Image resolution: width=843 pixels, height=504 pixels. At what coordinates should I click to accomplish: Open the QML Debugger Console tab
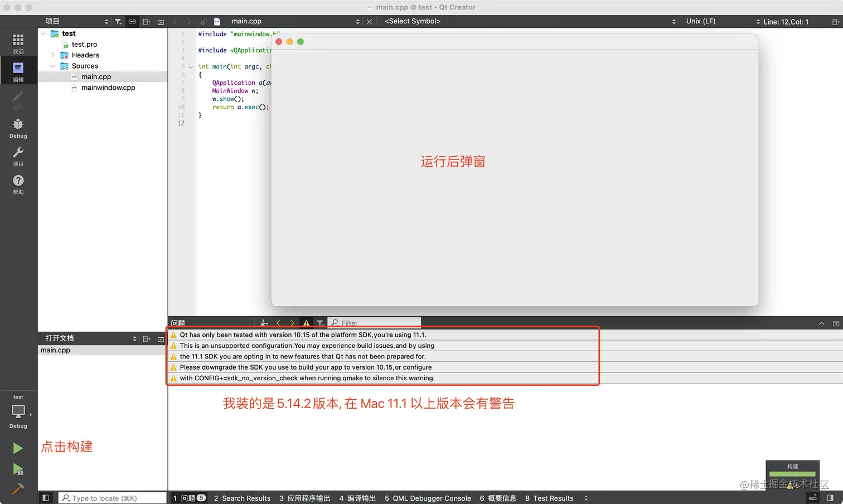tap(428, 498)
